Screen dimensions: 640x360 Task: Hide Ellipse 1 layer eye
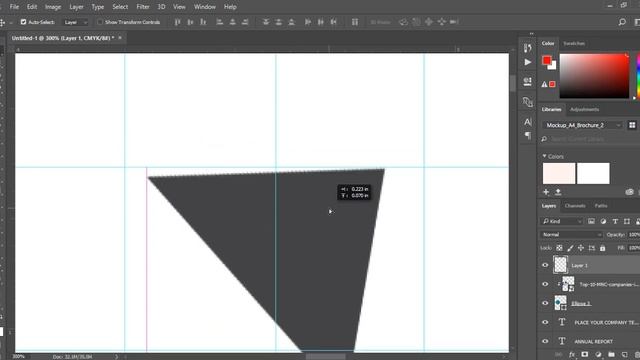point(545,303)
